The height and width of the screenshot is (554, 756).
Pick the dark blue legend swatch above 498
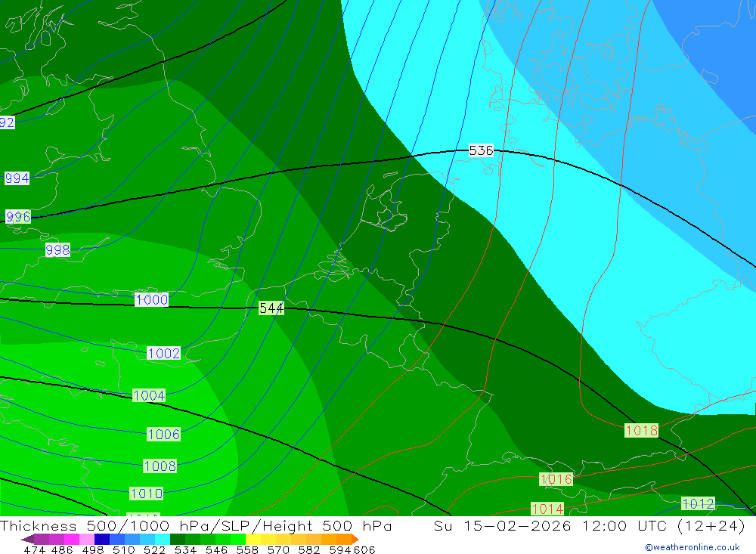click(x=102, y=539)
